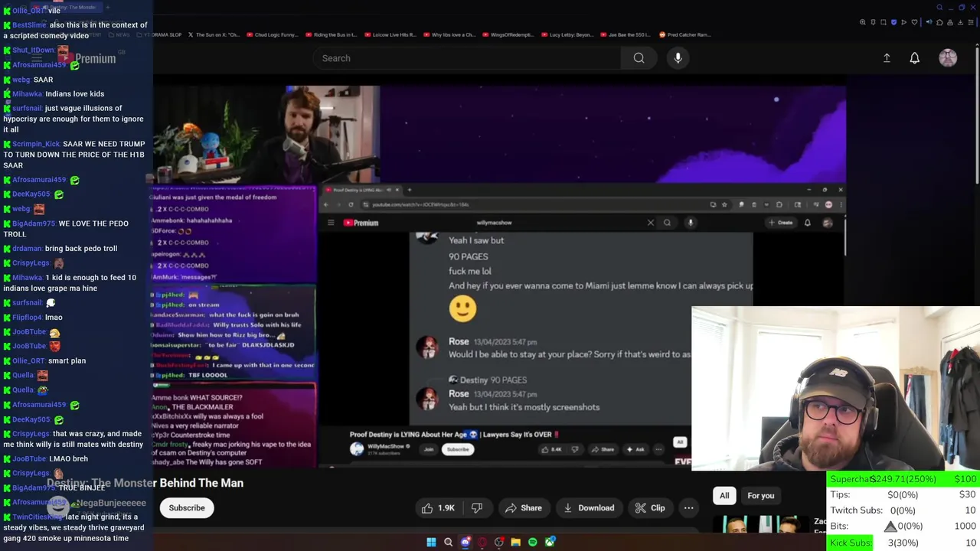Image resolution: width=980 pixels, height=551 pixels.
Task: Create a Clip with the scissors button
Action: (x=649, y=508)
